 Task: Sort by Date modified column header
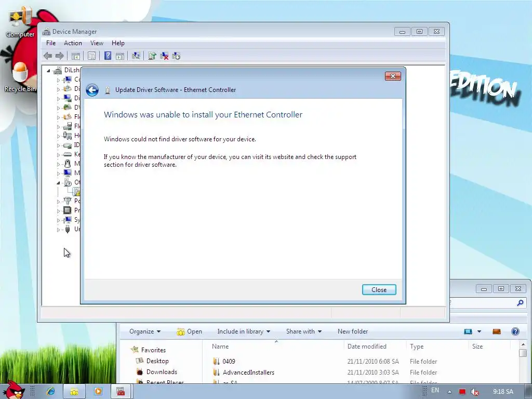coord(367,347)
